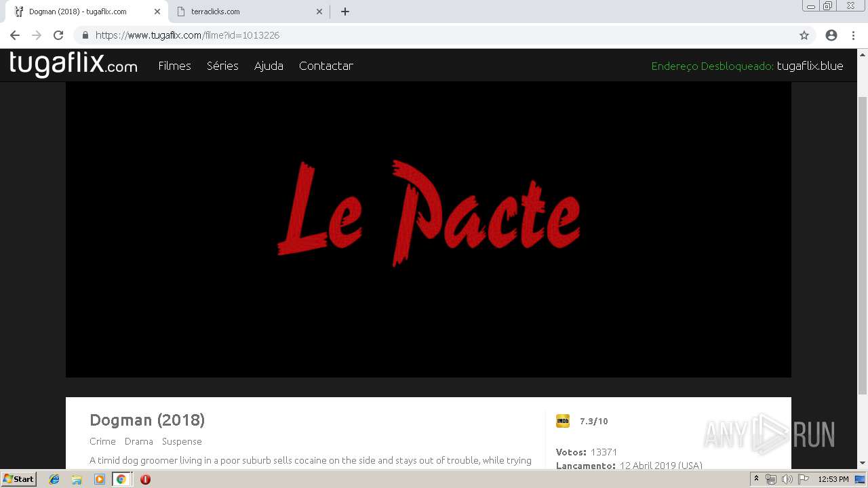Show hidden system tray icons
This screenshot has width=868, height=488.
756,479
